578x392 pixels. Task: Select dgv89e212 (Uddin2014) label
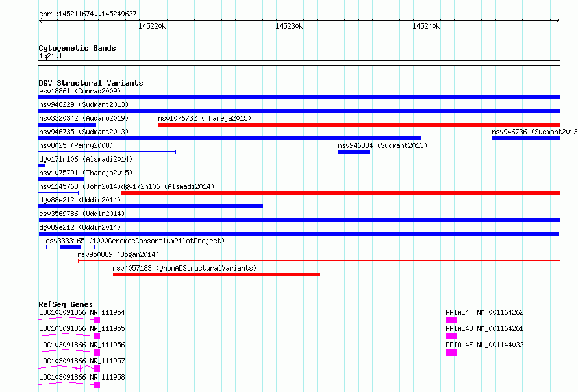[80, 227]
